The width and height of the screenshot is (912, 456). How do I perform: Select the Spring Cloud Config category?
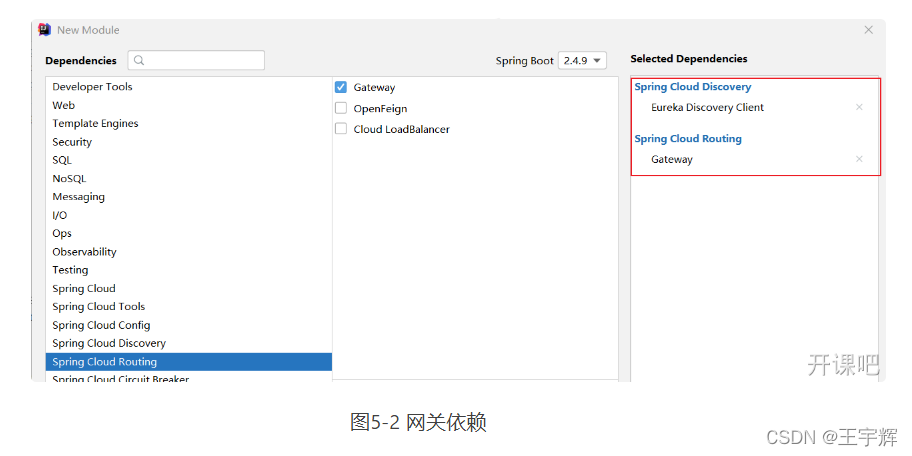pyautogui.click(x=189, y=325)
